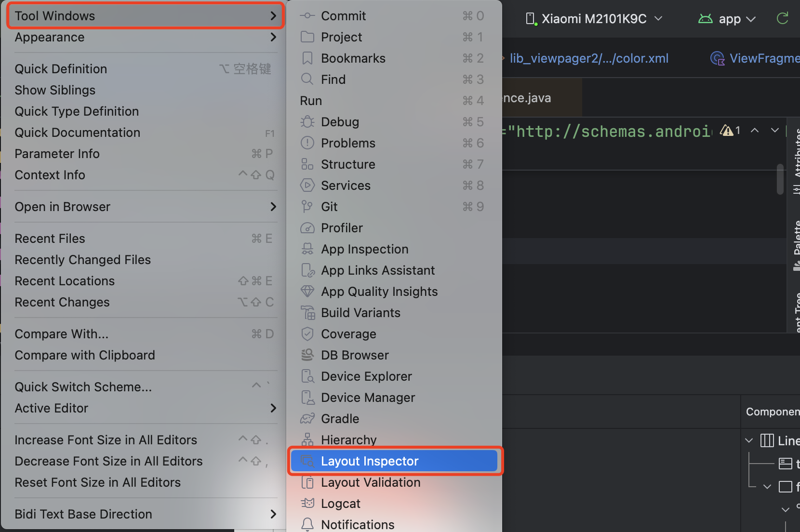The image size is (800, 532).
Task: Click the Layout Validation icon
Action: coord(307,482)
